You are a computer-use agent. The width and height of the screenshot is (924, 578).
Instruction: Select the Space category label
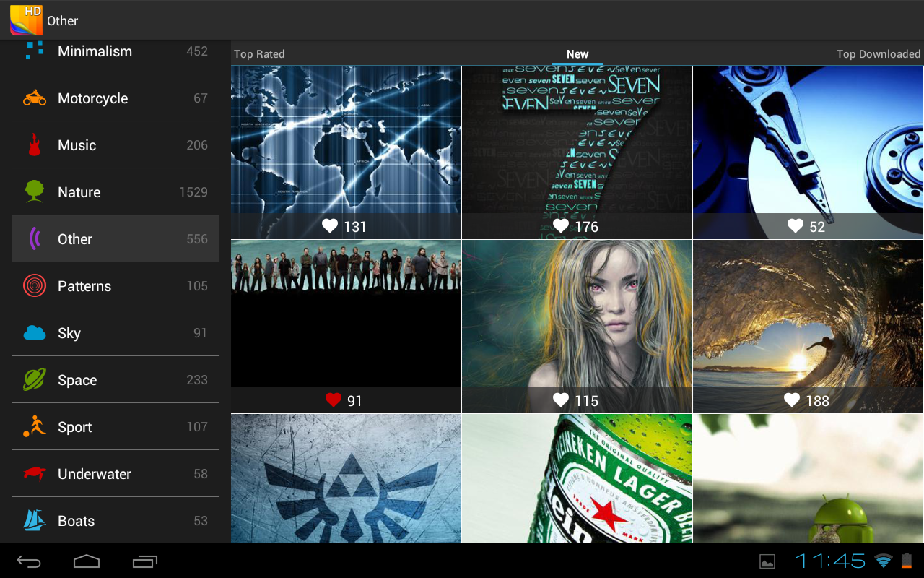point(77,380)
